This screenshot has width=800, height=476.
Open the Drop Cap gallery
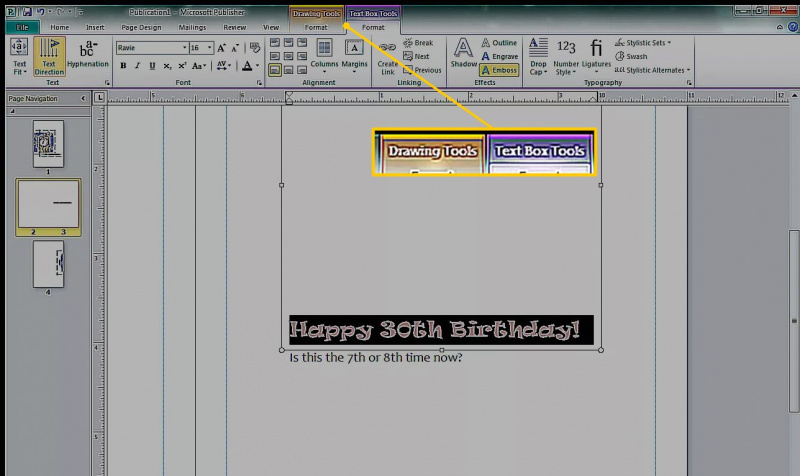click(538, 56)
